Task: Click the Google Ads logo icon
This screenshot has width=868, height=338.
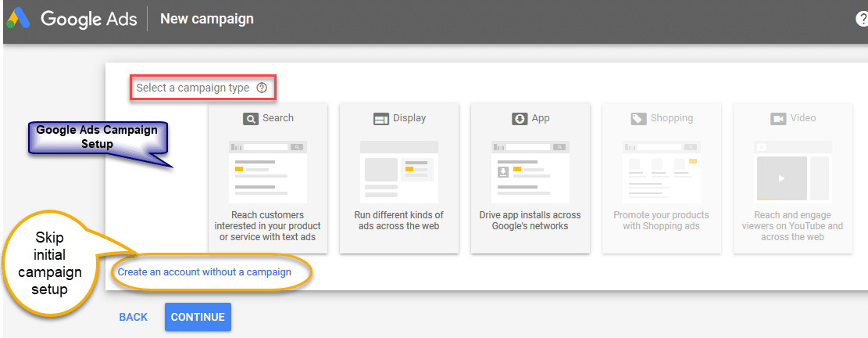Action: 18,19
